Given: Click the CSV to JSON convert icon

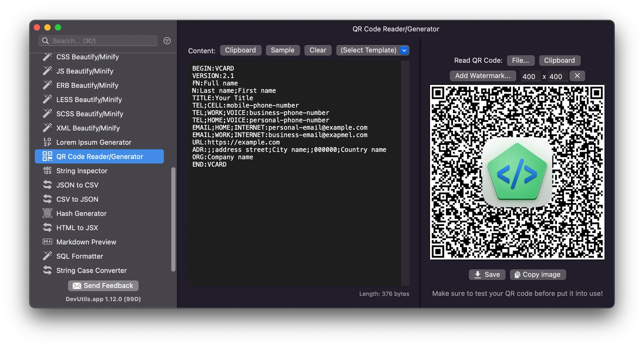Looking at the screenshot, I should click(47, 199).
